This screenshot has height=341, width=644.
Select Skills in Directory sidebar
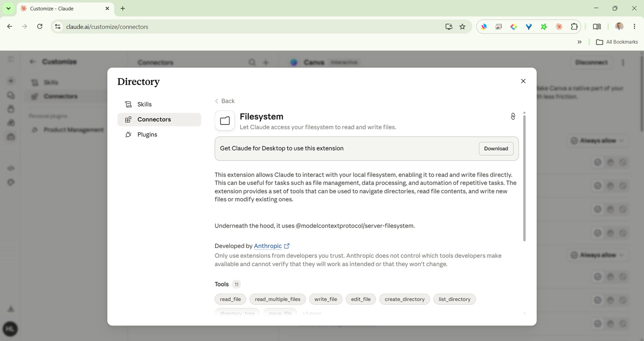[x=159, y=104]
